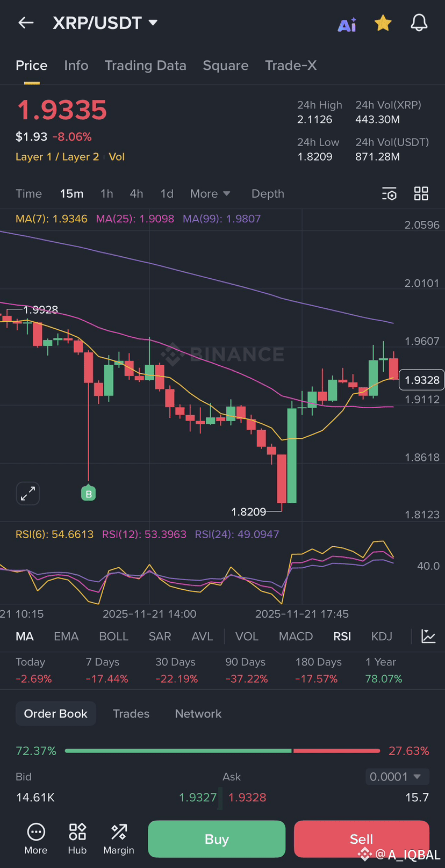Screen dimensions: 445x868
Task: Open the Network tab
Action: [198, 713]
